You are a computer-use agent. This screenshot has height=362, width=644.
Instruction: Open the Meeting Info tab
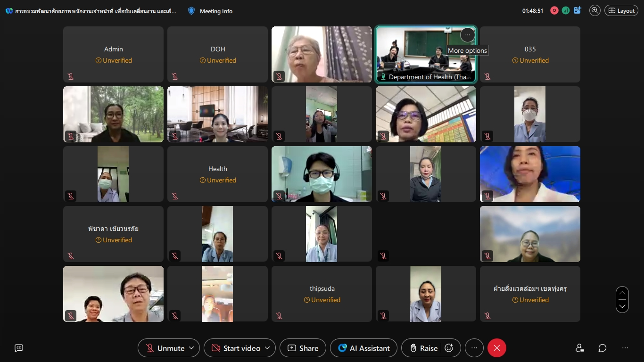pyautogui.click(x=216, y=11)
